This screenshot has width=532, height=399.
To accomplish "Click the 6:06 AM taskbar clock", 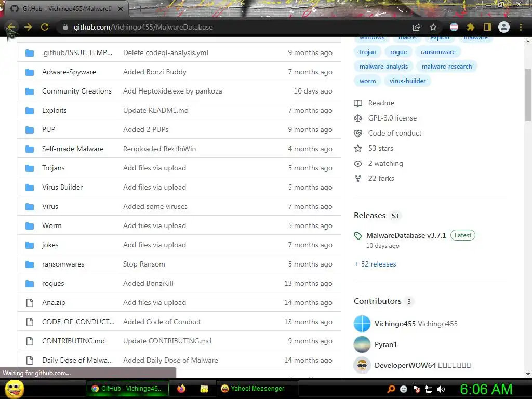I will click(486, 389).
